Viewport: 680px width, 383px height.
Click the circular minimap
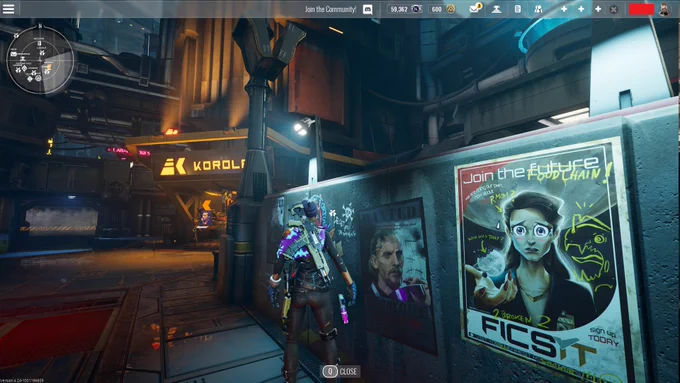point(40,59)
